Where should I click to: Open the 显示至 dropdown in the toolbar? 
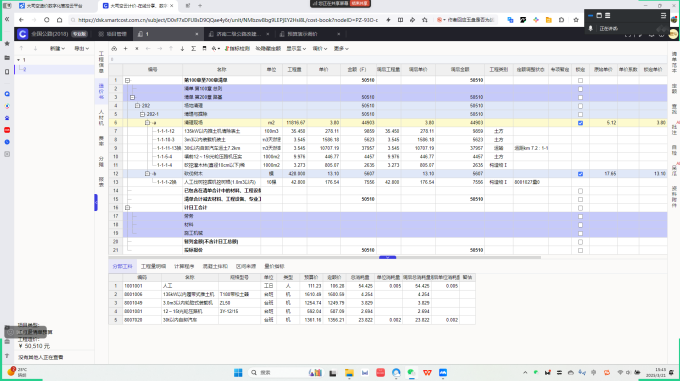[296, 49]
